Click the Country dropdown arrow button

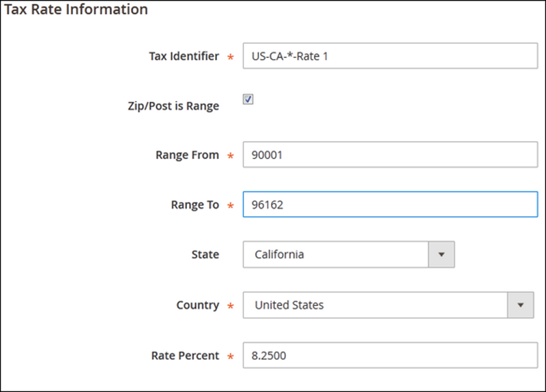coord(521,305)
